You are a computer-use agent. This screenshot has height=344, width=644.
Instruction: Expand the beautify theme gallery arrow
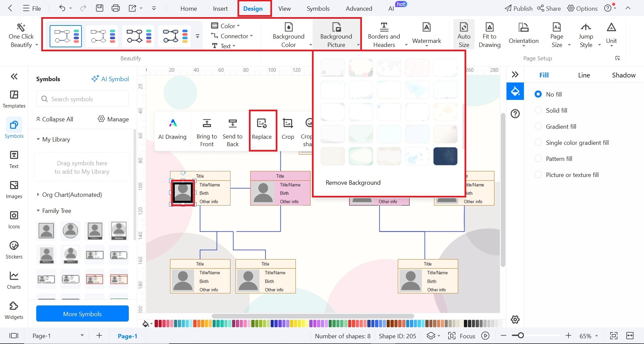198,36
